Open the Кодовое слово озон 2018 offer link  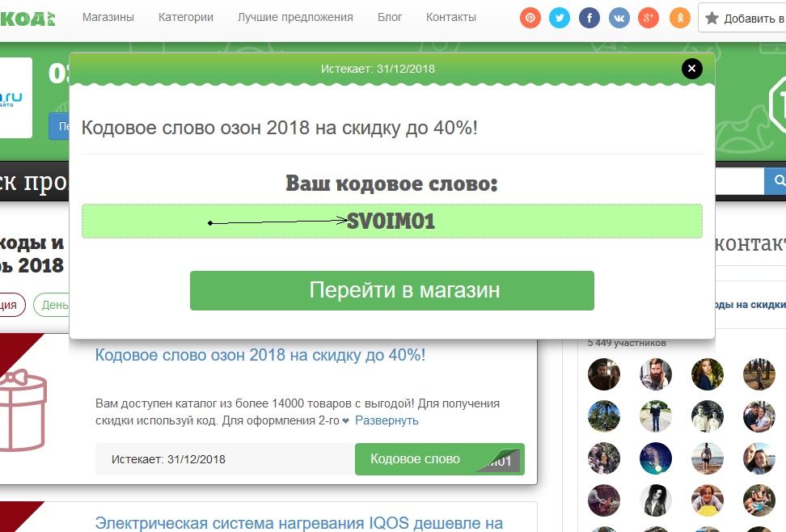click(260, 355)
